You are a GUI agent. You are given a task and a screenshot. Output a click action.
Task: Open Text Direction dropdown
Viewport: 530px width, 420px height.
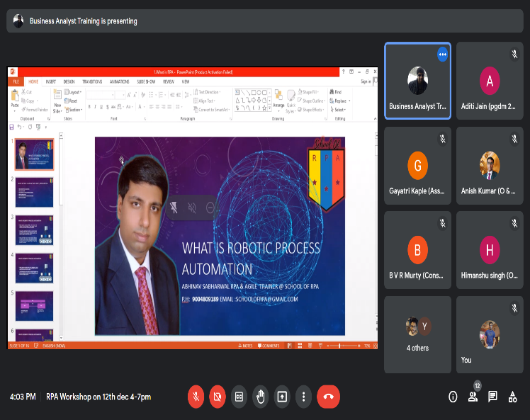tap(207, 92)
